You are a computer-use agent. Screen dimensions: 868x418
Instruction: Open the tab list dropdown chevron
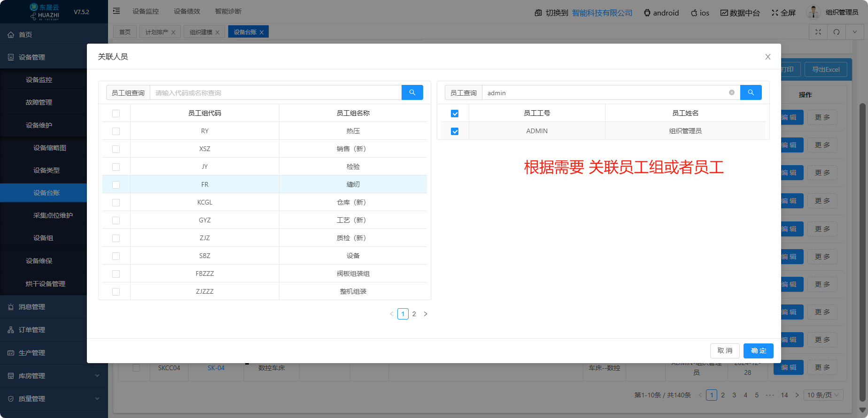click(x=854, y=32)
